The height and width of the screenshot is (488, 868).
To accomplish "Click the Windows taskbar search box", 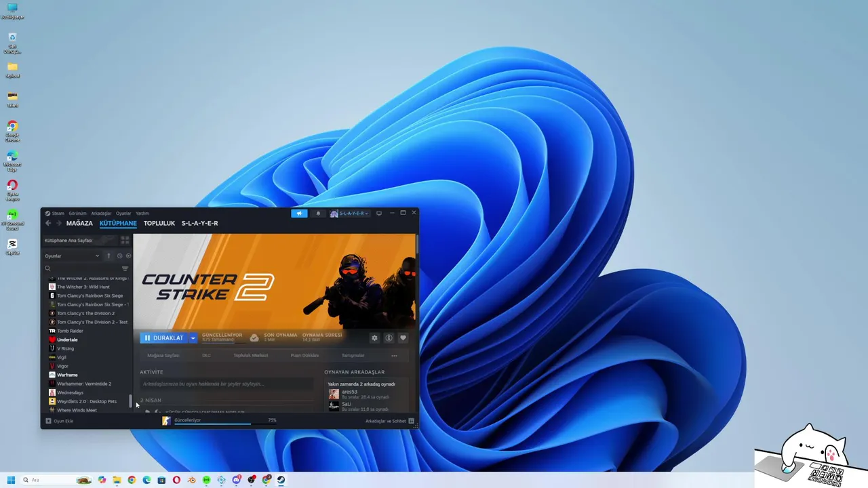I will [x=57, y=480].
